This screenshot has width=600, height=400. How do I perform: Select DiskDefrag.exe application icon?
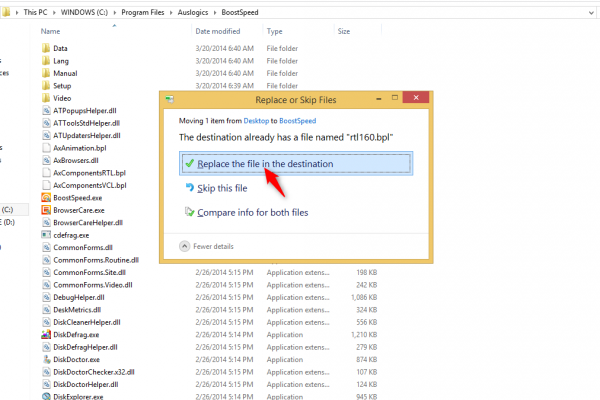click(x=46, y=334)
